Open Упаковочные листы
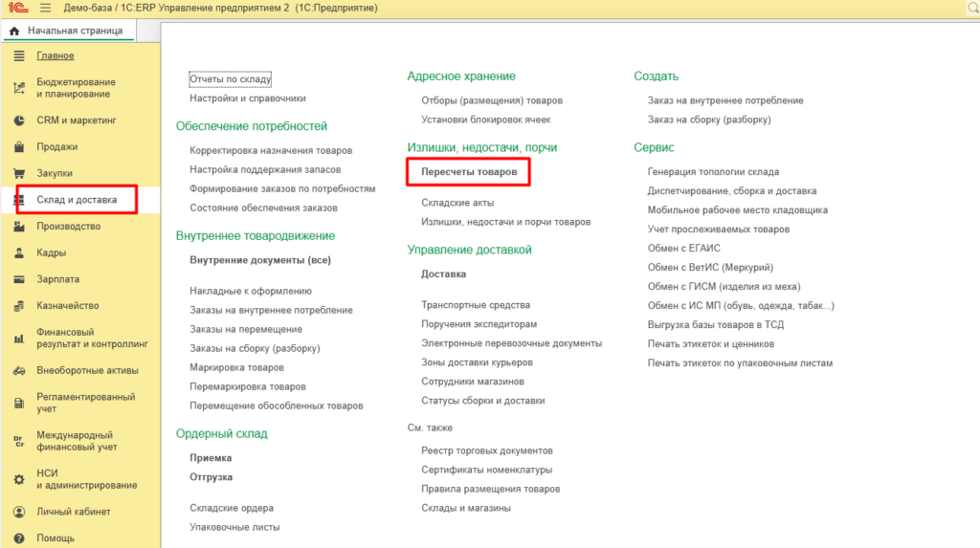The width and height of the screenshot is (980, 548). [234, 527]
